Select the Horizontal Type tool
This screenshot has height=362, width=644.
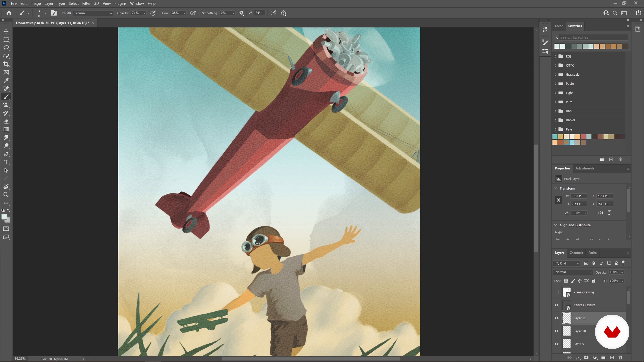6,162
